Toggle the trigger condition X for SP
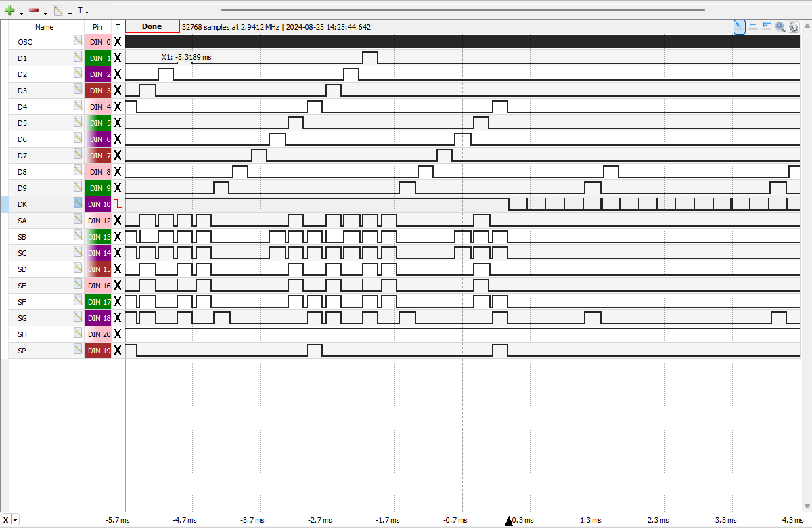 (118, 350)
